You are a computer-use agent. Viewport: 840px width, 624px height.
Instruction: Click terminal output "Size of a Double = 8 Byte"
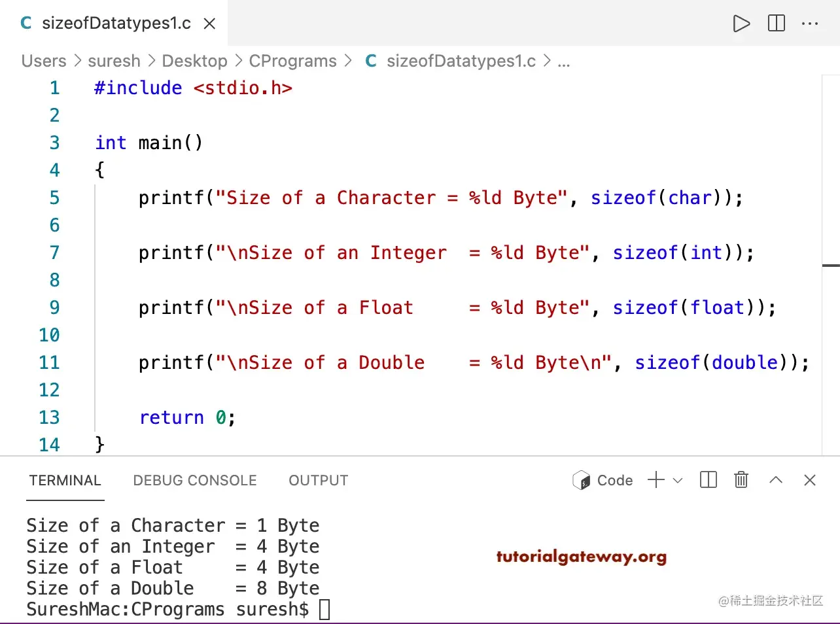[173, 588]
